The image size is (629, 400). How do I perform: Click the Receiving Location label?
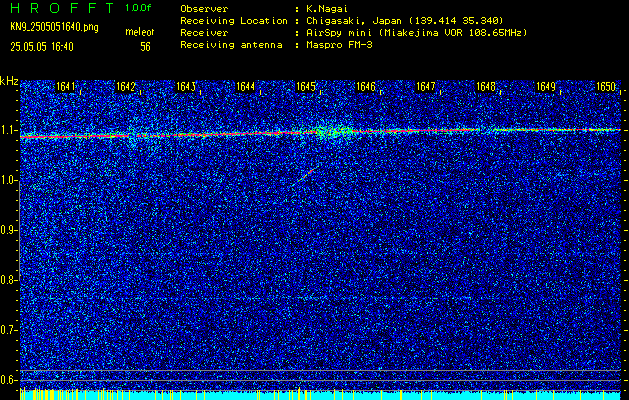pos(234,21)
